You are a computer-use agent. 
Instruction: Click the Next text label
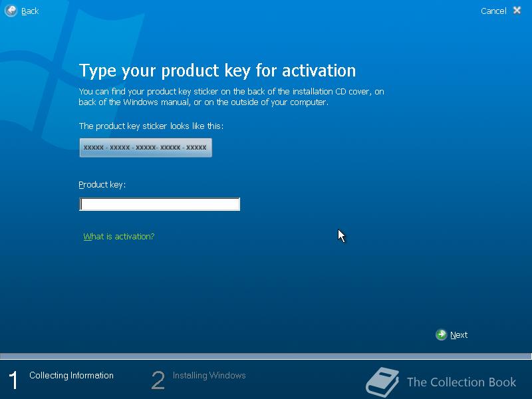coord(459,335)
